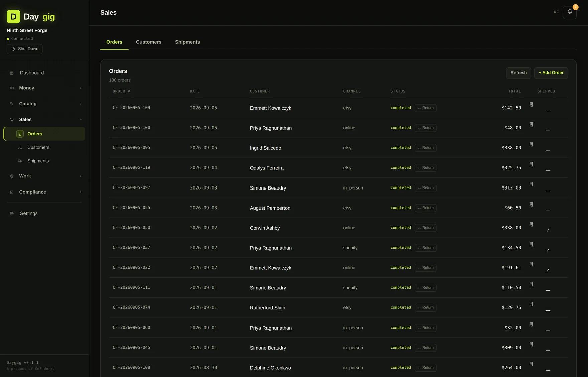
Task: Toggle shipped checkmark for order CF-20260905-037
Action: [x=548, y=250]
